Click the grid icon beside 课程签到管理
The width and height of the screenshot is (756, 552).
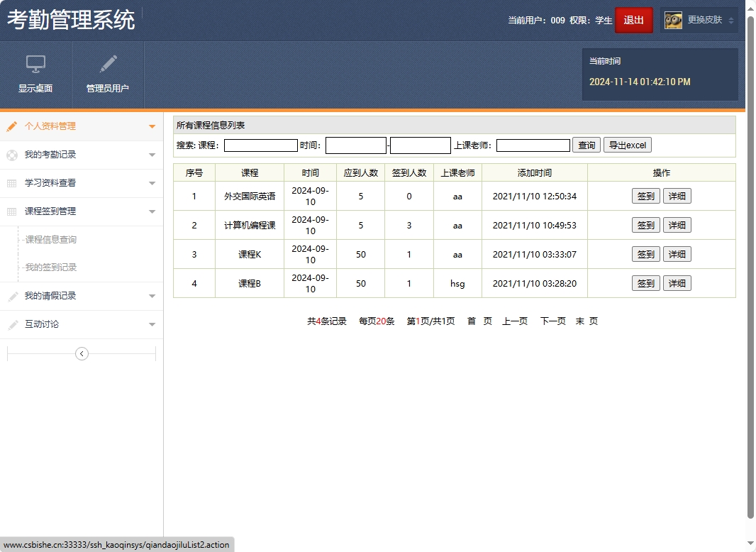11,211
